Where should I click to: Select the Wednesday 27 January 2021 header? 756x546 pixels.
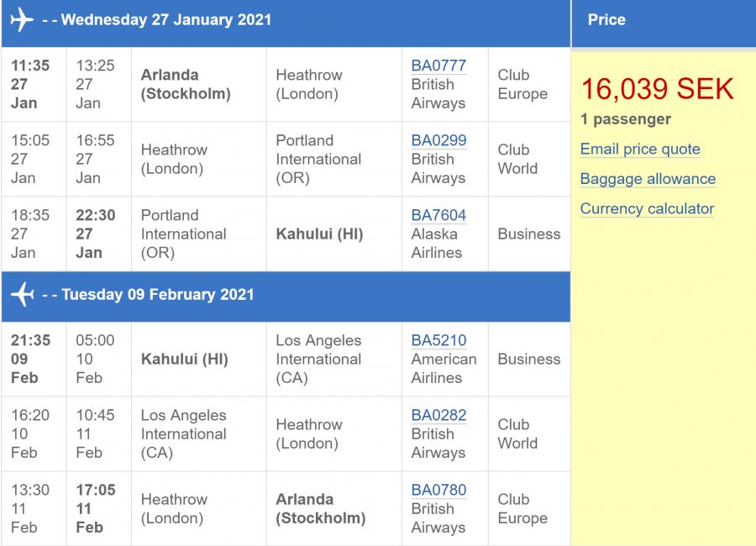166,20
